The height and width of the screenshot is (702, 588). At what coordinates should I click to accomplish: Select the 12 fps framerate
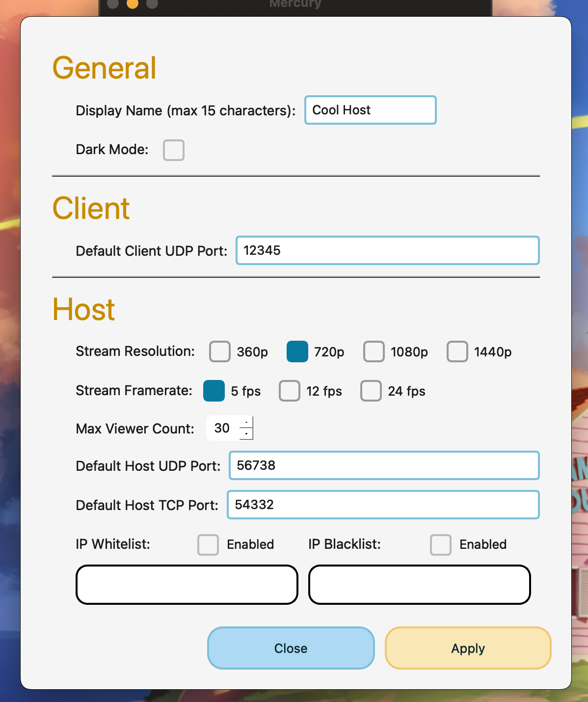click(x=290, y=391)
